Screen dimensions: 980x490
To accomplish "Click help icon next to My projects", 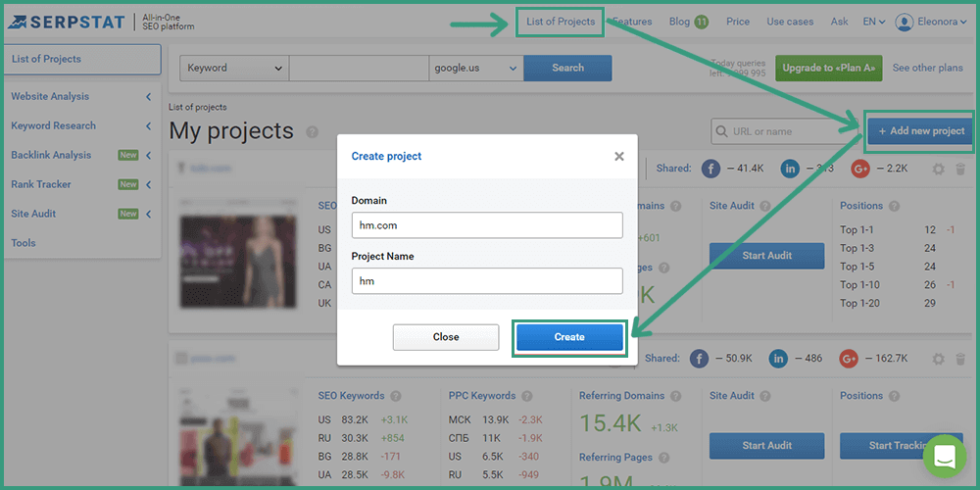I will 313,132.
